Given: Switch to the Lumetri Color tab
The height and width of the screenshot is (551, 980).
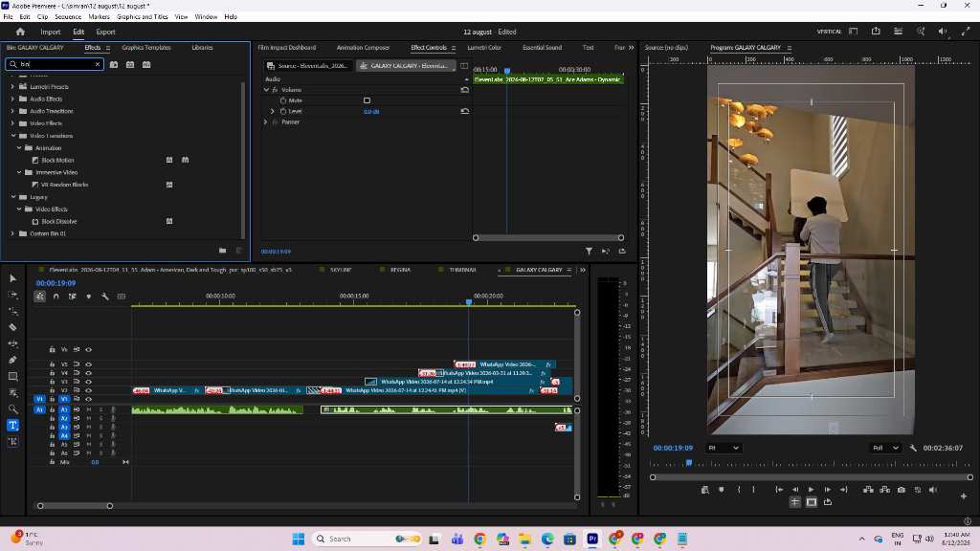Looking at the screenshot, I should click(484, 48).
